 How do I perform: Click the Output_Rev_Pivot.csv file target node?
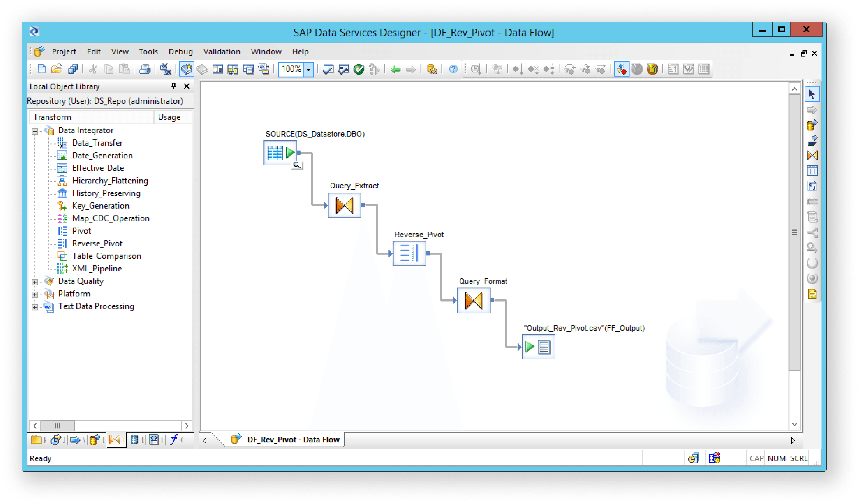tap(538, 347)
